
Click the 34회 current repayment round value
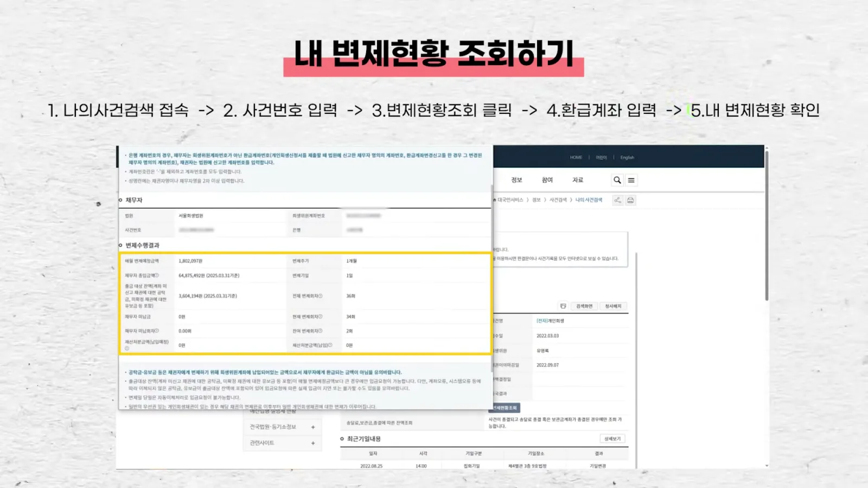click(350, 317)
